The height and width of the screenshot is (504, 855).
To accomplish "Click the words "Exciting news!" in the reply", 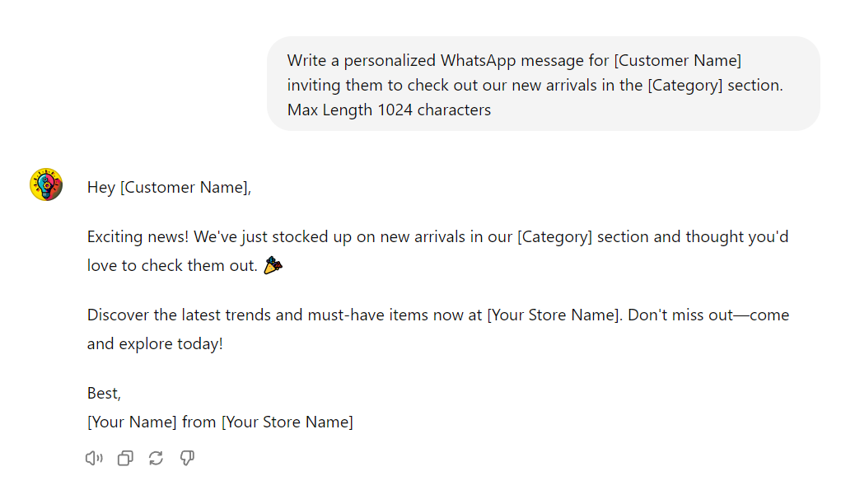I will (138, 237).
